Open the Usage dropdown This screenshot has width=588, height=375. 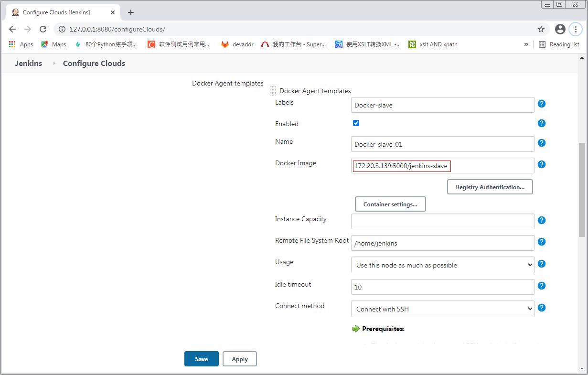point(443,265)
